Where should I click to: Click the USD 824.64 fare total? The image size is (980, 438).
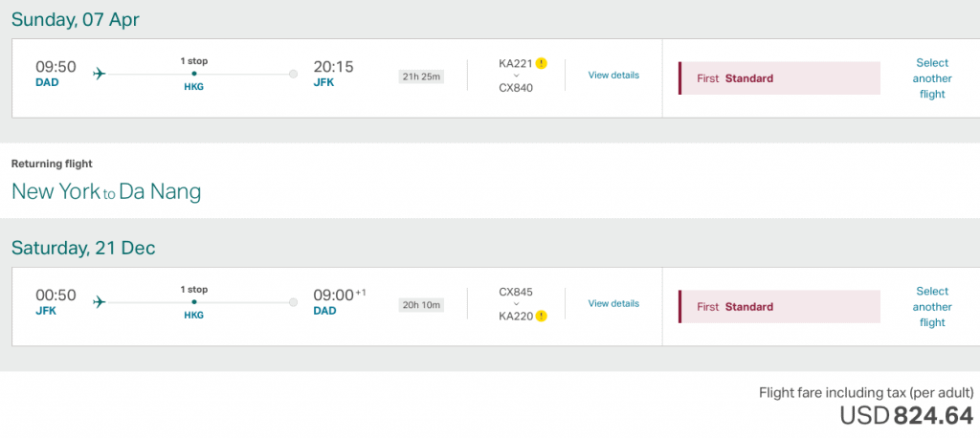[906, 415]
